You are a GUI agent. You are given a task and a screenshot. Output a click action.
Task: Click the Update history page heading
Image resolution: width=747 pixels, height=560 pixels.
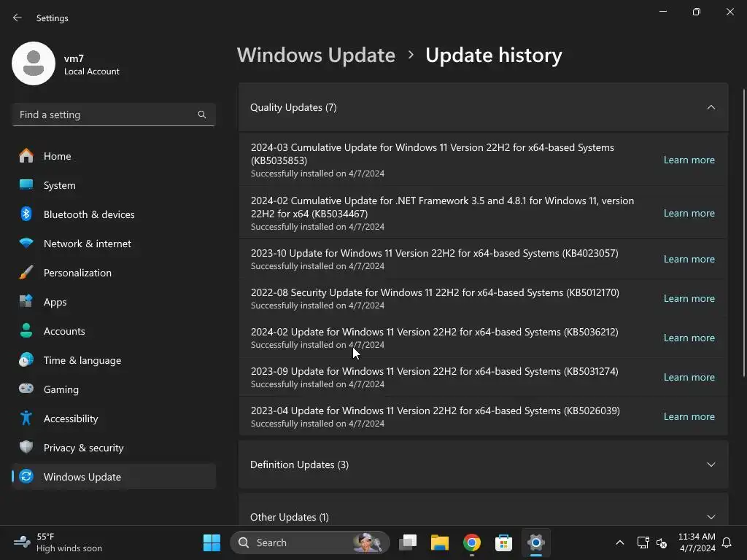pyautogui.click(x=494, y=55)
